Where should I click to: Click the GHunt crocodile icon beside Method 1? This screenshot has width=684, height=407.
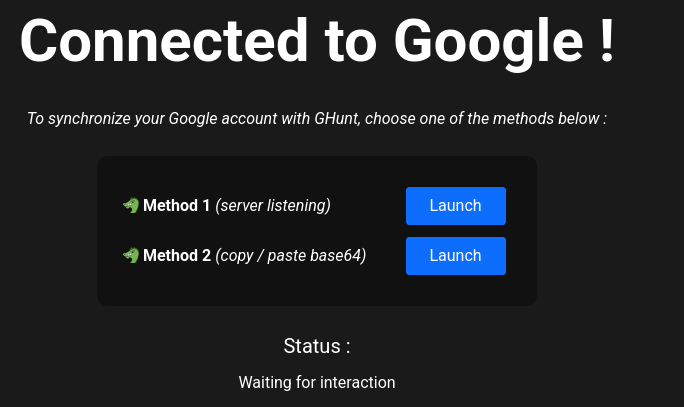click(x=131, y=205)
